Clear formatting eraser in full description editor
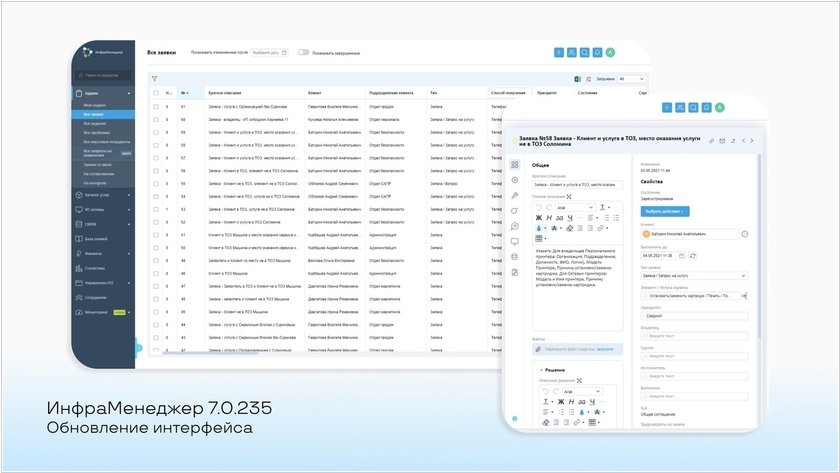Image resolution: width=840 pixels, height=473 pixels. point(569,228)
